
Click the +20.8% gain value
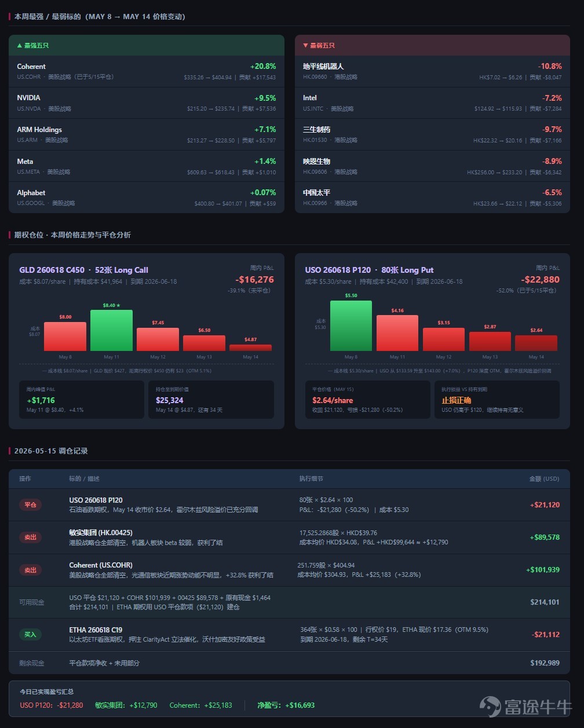coord(263,66)
